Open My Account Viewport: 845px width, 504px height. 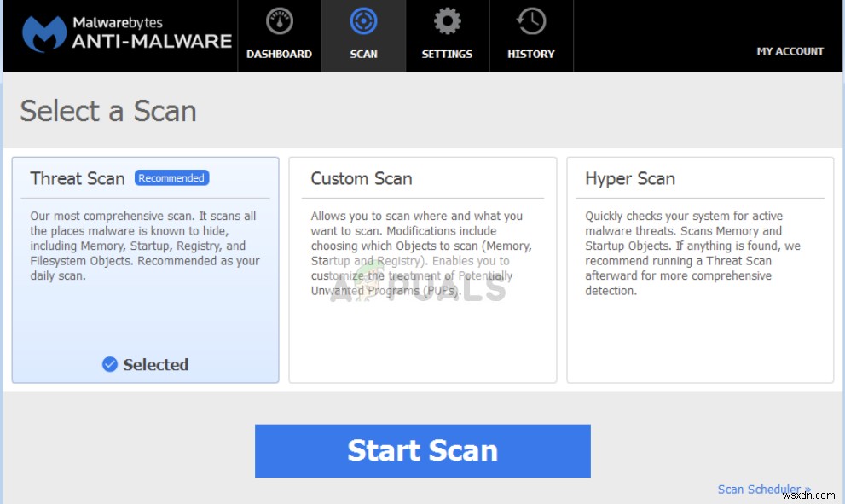pyautogui.click(x=790, y=51)
